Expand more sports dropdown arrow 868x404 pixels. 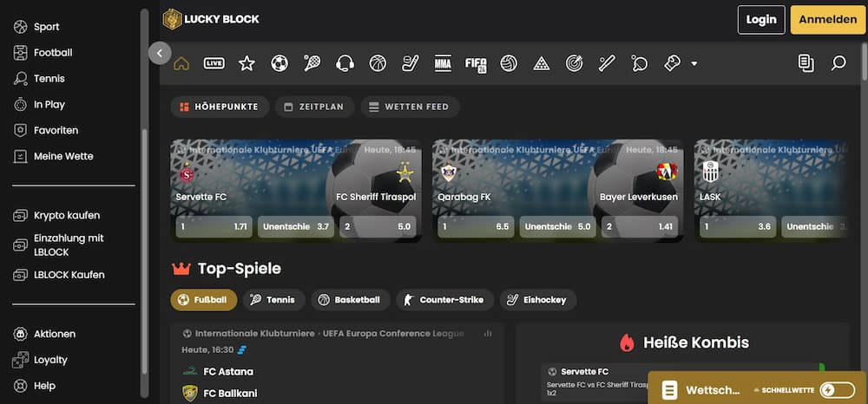(x=694, y=63)
